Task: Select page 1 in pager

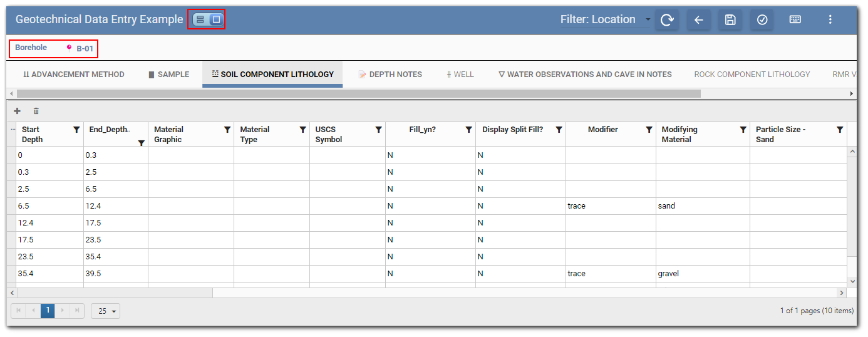Action: 48,311
